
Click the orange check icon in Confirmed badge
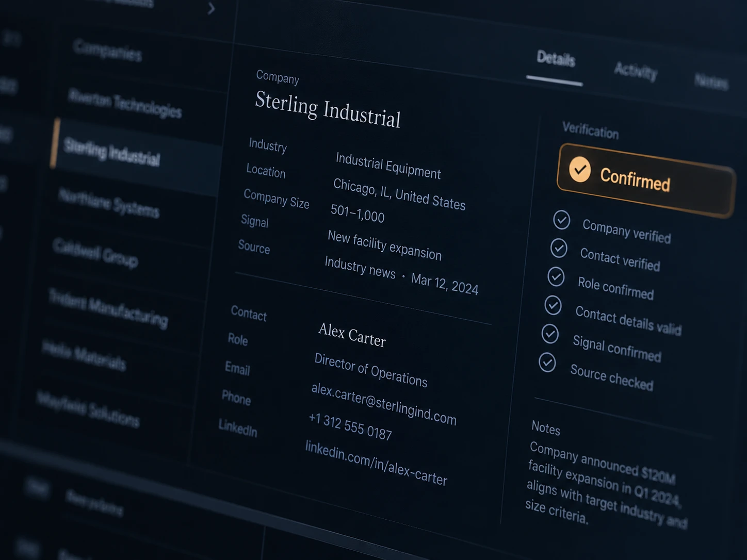click(580, 169)
